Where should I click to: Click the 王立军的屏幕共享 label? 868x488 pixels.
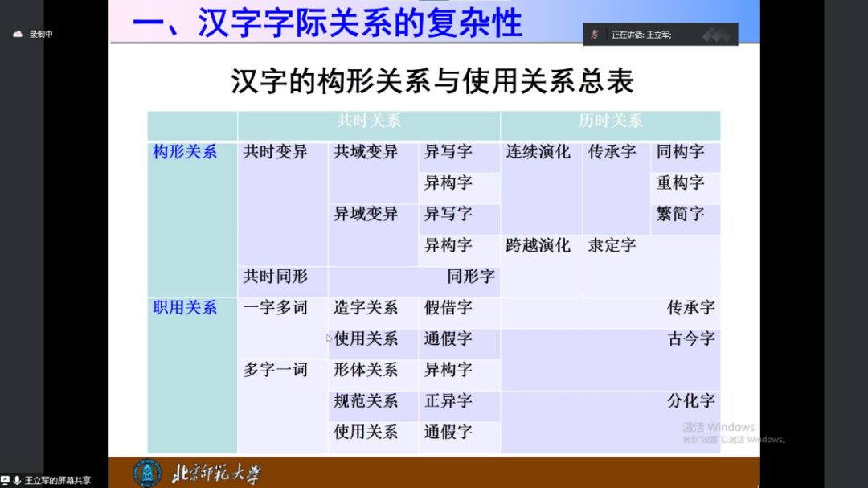57,480
